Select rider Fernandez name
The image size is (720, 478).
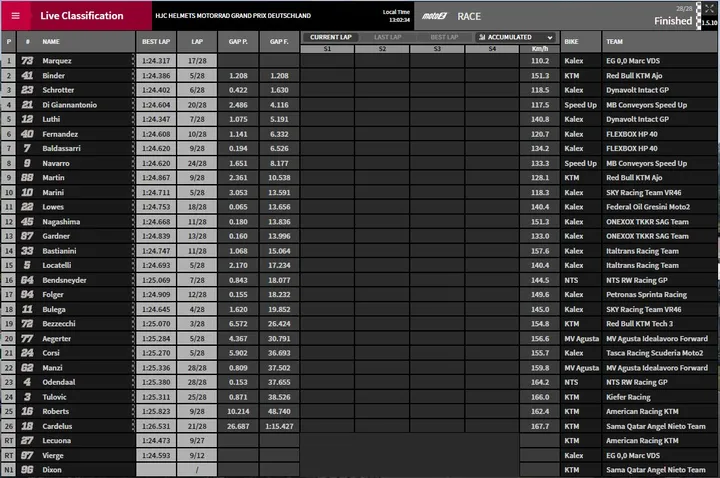point(60,134)
